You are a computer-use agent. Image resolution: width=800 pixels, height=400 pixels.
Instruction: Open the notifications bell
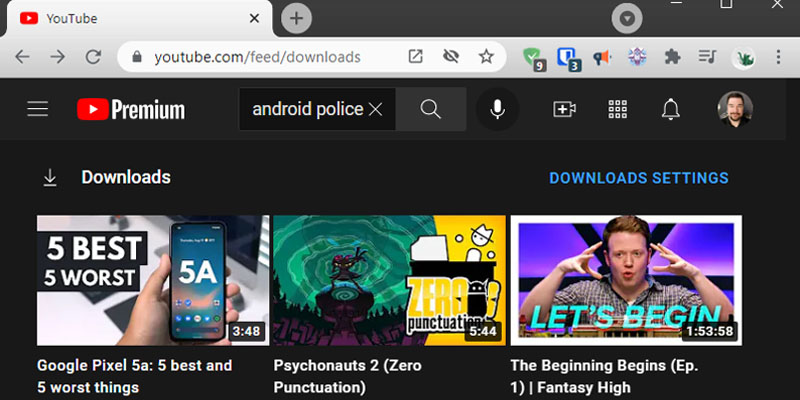tap(671, 109)
